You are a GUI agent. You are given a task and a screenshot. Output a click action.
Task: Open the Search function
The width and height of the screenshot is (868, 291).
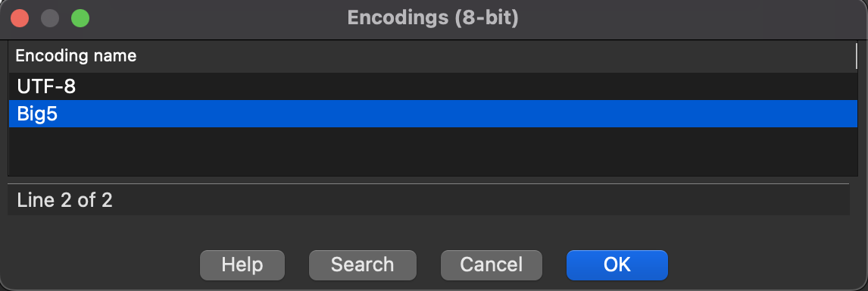point(362,265)
